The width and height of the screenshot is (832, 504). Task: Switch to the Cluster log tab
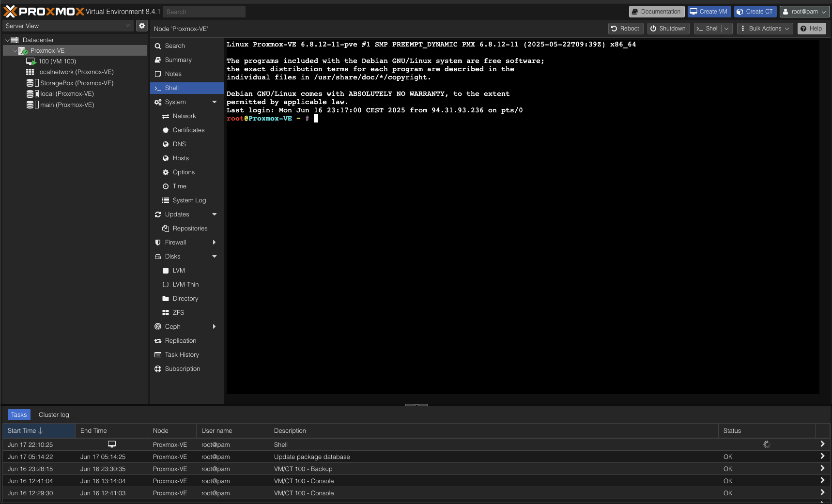click(54, 415)
